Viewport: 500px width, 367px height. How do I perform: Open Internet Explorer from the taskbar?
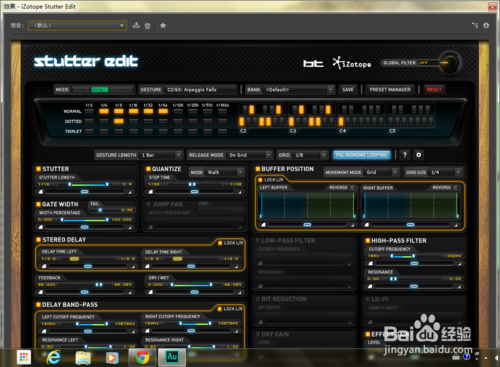(53, 358)
